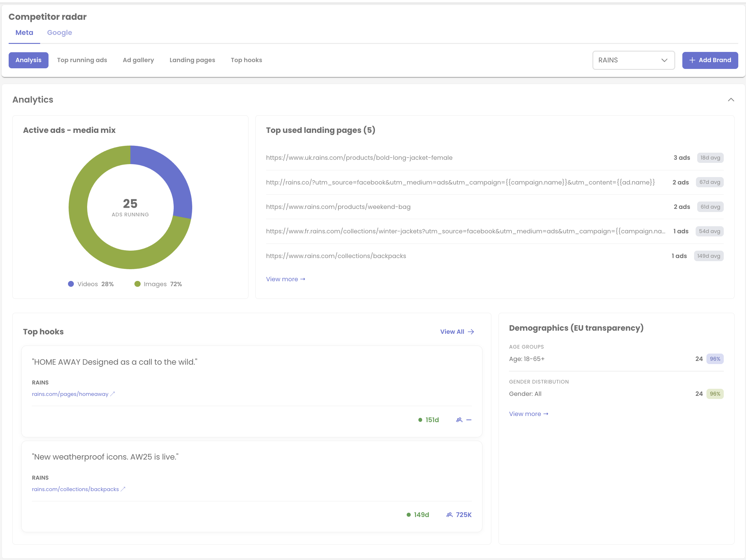The image size is (746, 560).
Task: Click the plus icon inside the Add Brand button
Action: tap(692, 60)
